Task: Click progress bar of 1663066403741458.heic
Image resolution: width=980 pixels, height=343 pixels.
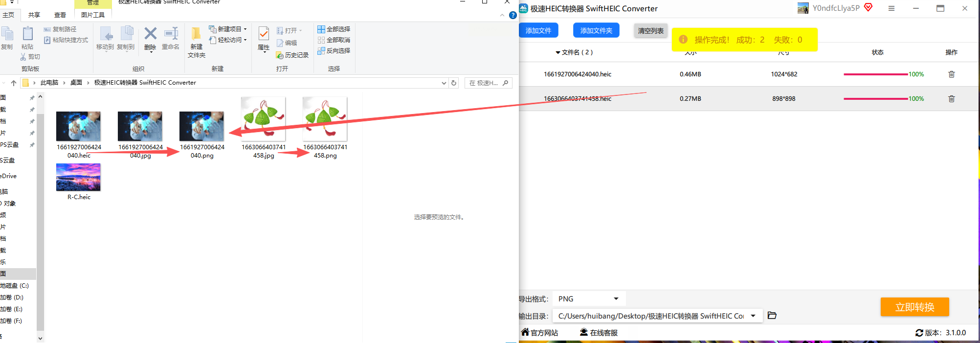Action: pyautogui.click(x=876, y=99)
